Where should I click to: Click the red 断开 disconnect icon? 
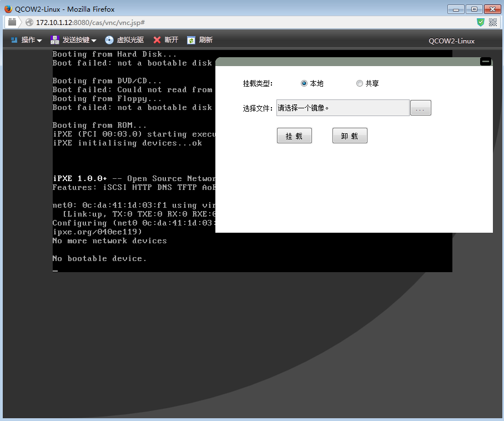(x=157, y=40)
